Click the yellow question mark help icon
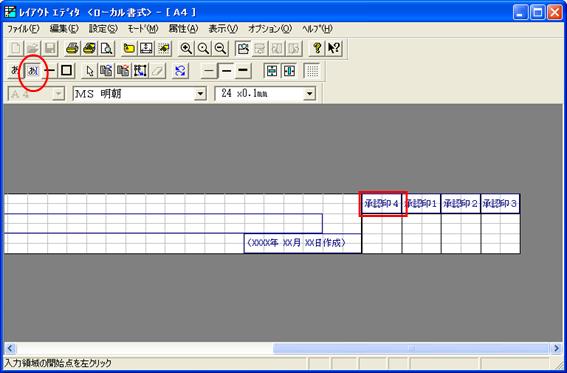567x373 pixels. coord(317,48)
